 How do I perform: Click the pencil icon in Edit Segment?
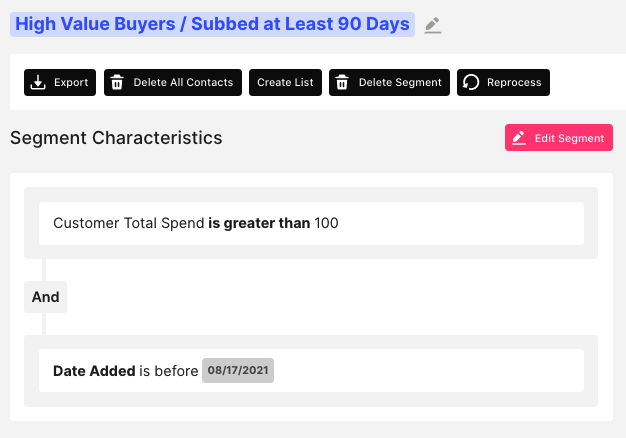519,138
